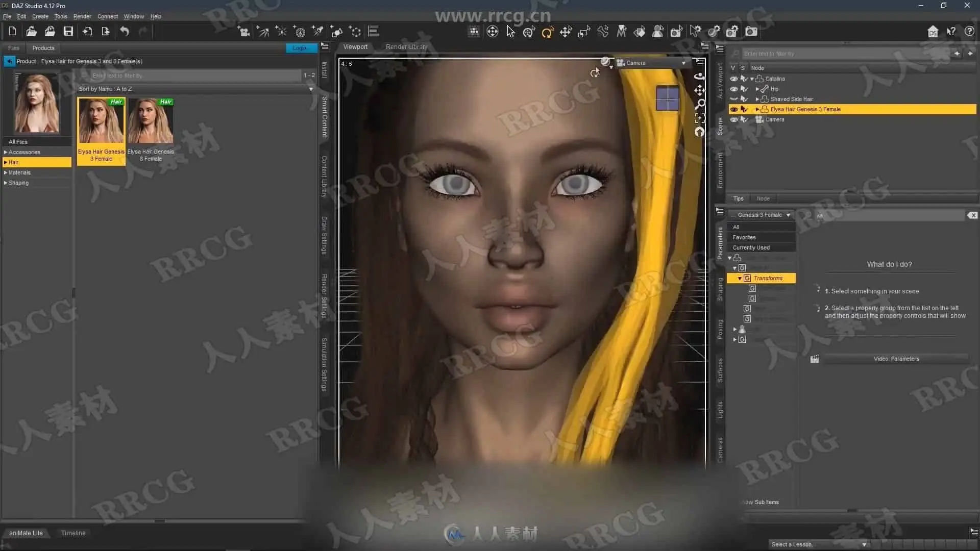980x551 pixels.
Task: Click the Undo arrow icon
Action: click(125, 32)
